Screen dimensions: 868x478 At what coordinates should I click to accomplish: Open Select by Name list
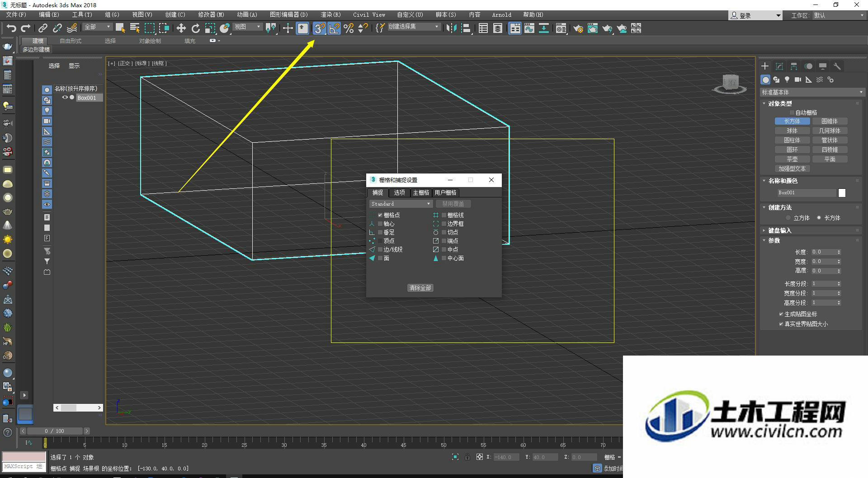click(135, 28)
